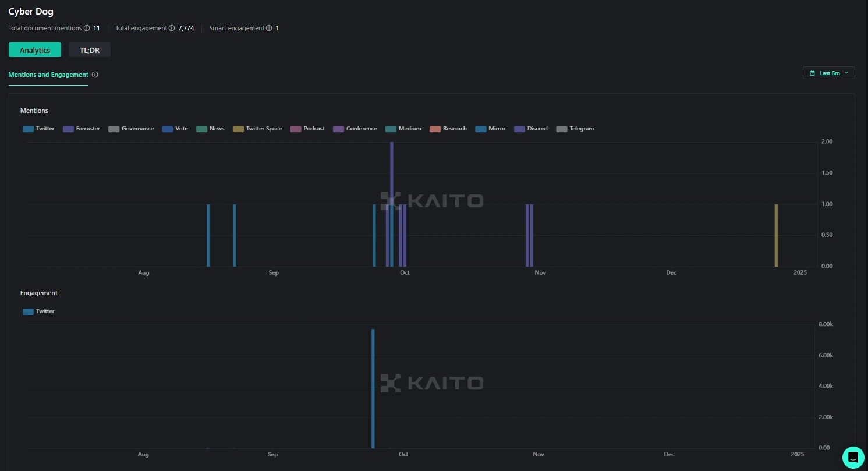Click the tall Twitter engagement bar near 8.00k

[x=373, y=388]
